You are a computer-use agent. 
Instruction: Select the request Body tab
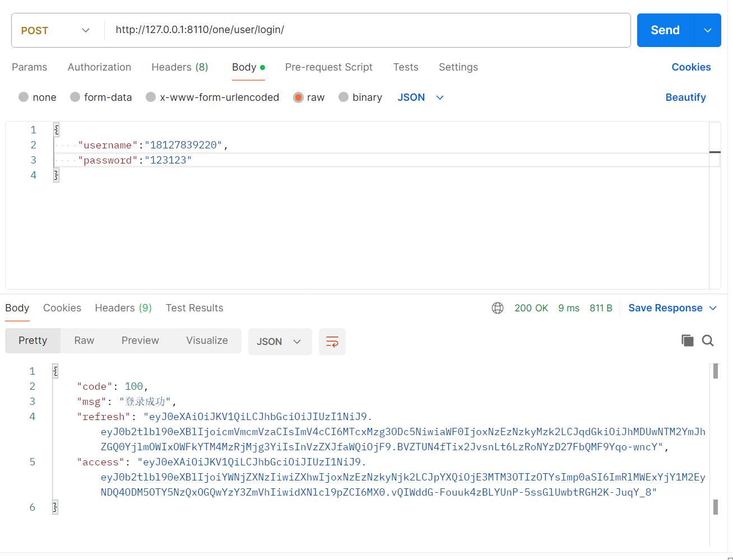248,67
